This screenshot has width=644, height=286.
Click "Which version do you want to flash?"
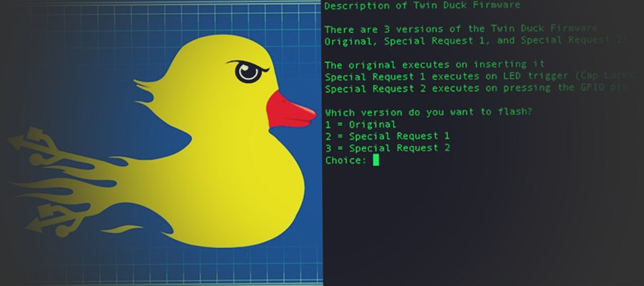point(429,112)
